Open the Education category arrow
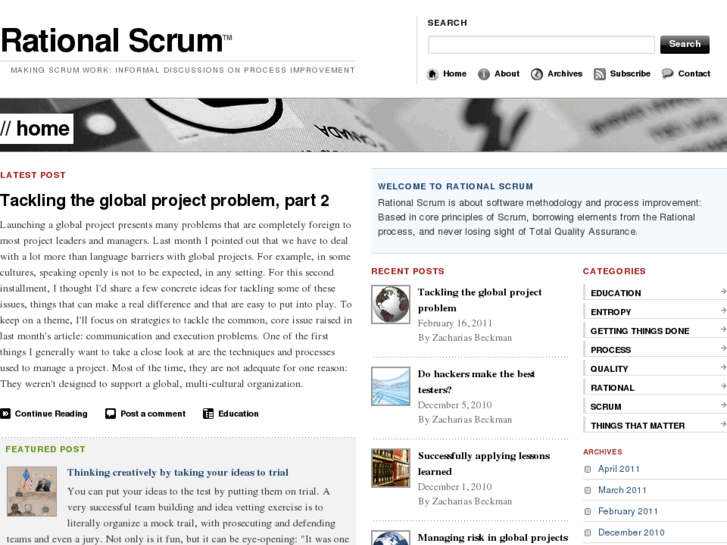Viewport: 727px width, 545px height. pos(723,291)
